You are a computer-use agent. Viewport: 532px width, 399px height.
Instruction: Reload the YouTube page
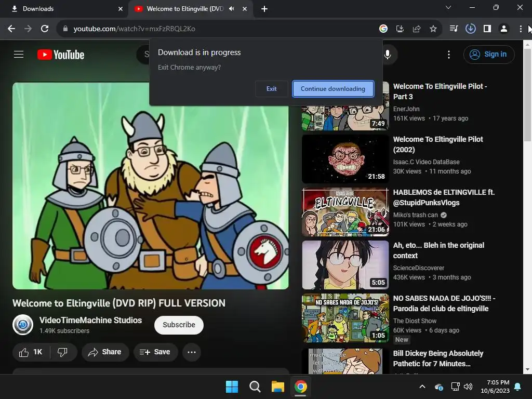point(45,29)
